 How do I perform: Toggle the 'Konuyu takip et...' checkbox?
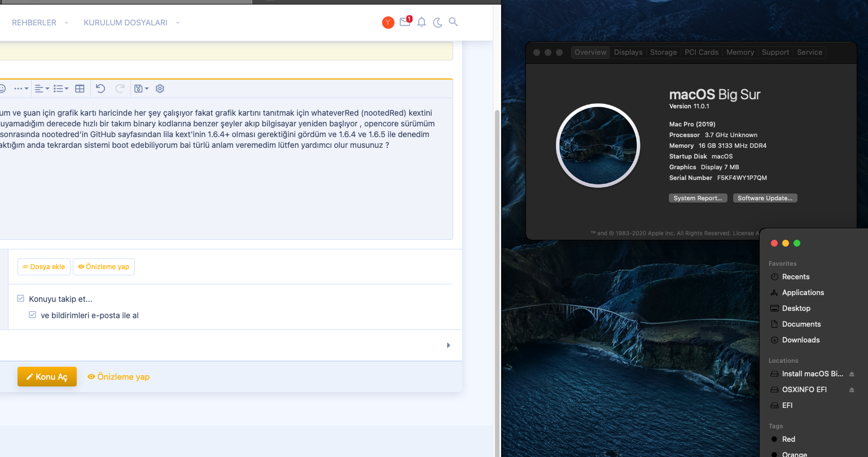[21, 298]
